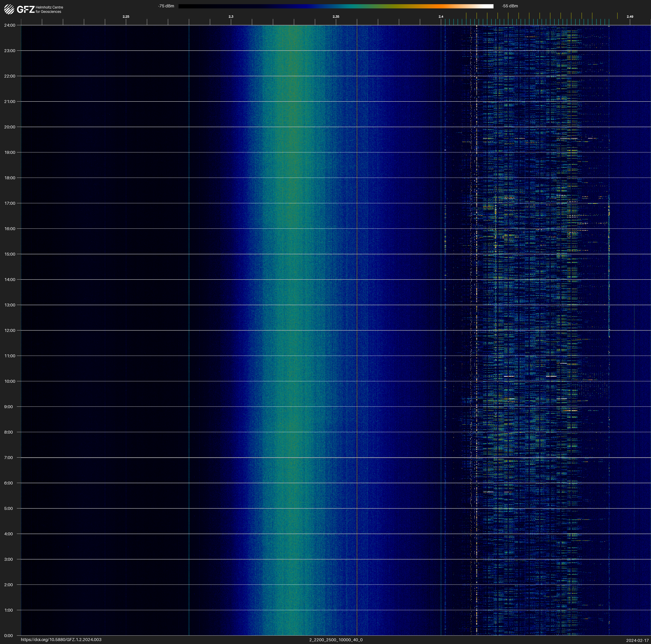
Task: Click the GFZ striped globe logo icon
Action: [9, 9]
